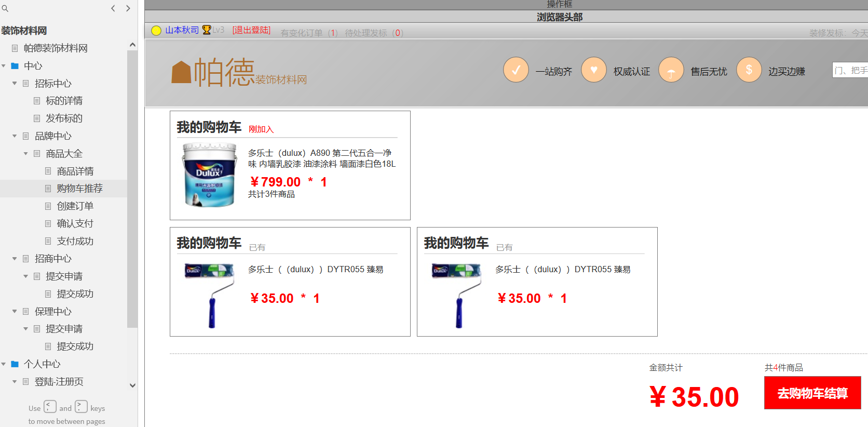Open the 待处理发标 (0) link

click(x=374, y=33)
